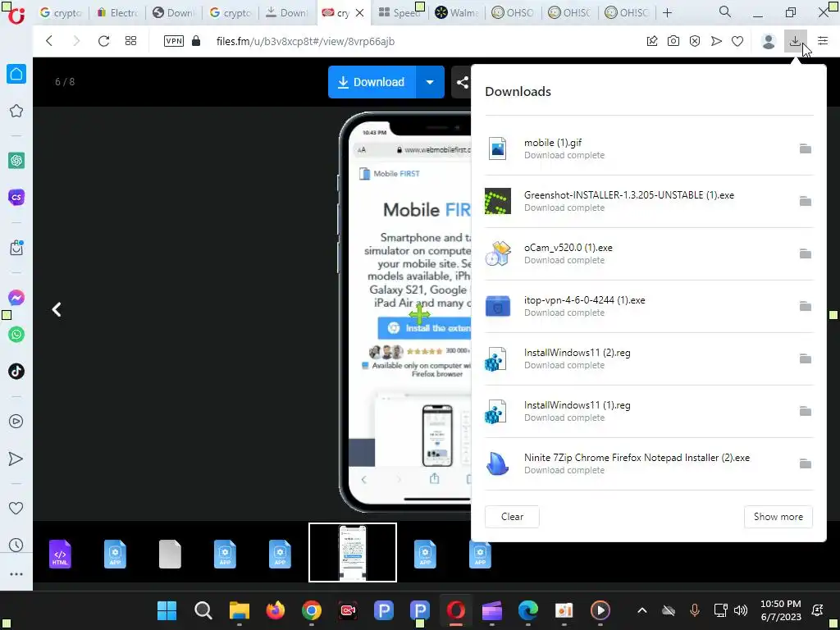The image size is (840, 630).
Task: Reload the current page
Action: tap(103, 41)
